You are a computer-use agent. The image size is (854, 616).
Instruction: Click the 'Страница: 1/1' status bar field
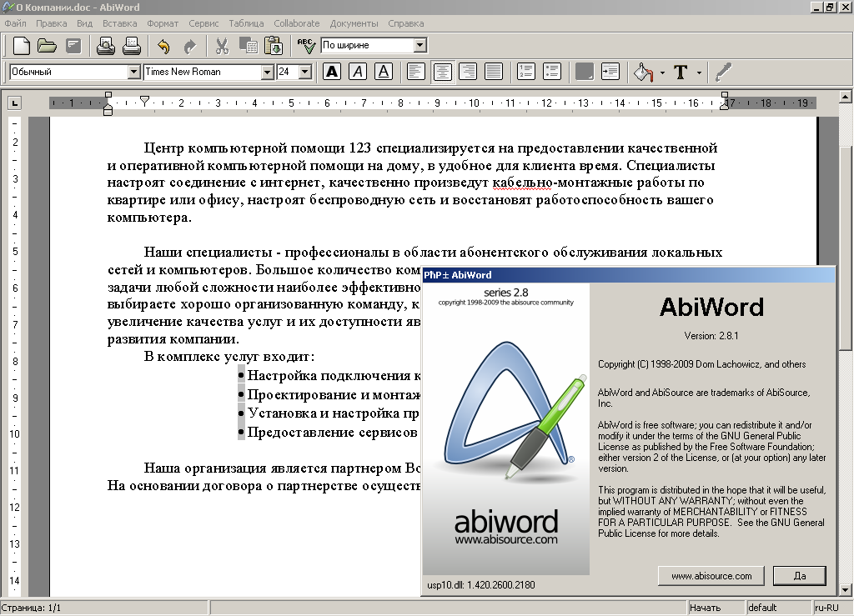104,608
